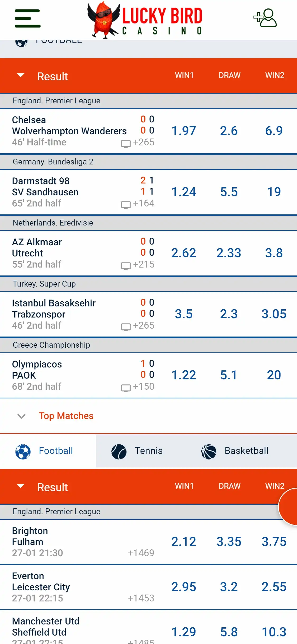The height and width of the screenshot is (644, 297).
Task: Open live stream icon for AZ Alkmaar match
Action: (126, 266)
